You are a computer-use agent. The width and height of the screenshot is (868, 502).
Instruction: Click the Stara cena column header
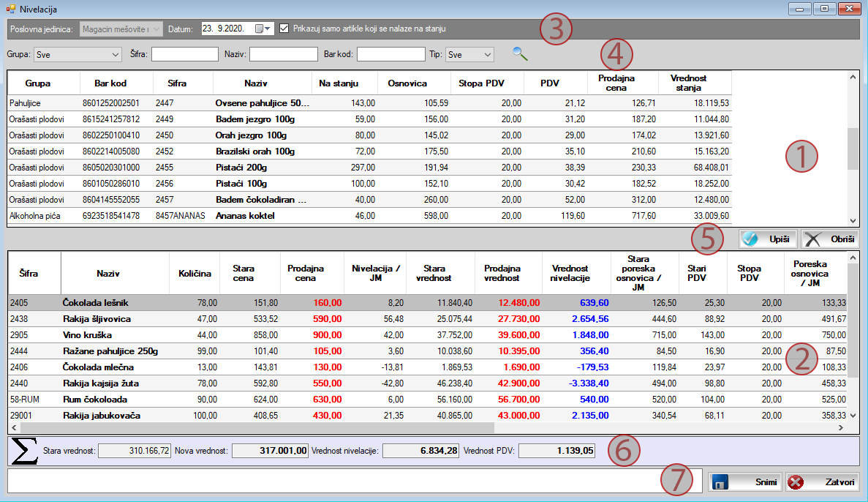[250, 273]
